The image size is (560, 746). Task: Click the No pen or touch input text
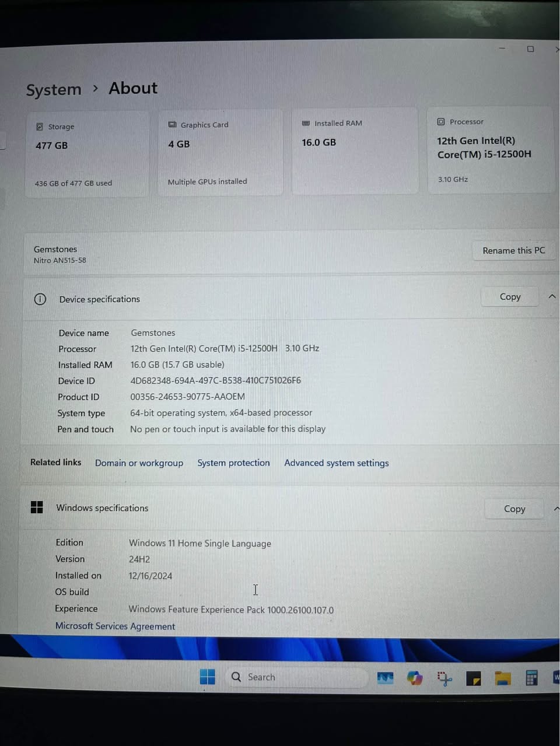[x=228, y=429]
